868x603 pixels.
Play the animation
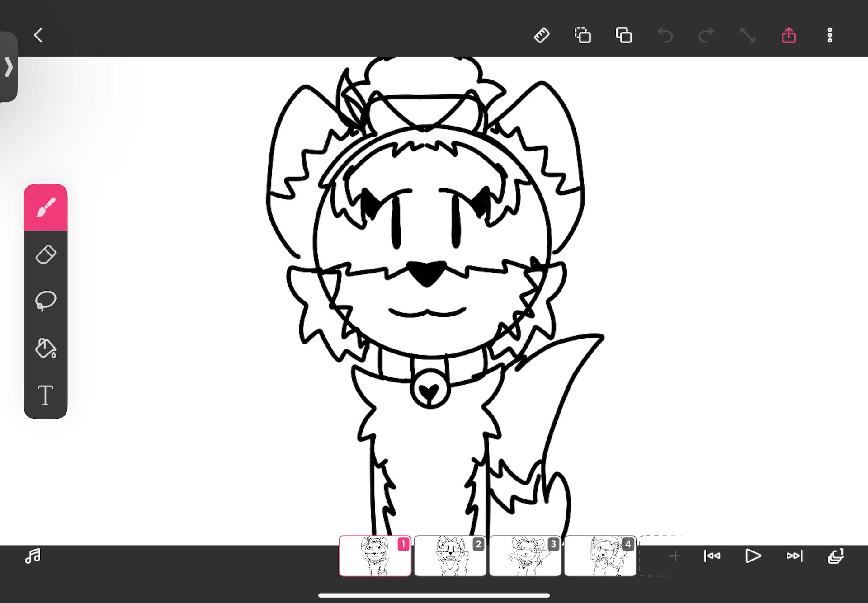753,556
